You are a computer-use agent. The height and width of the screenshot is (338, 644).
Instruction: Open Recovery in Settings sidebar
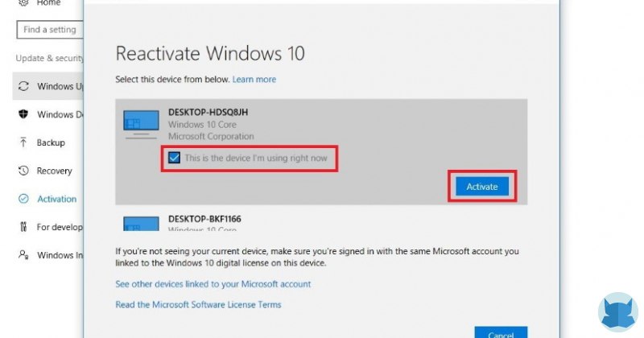point(48,171)
